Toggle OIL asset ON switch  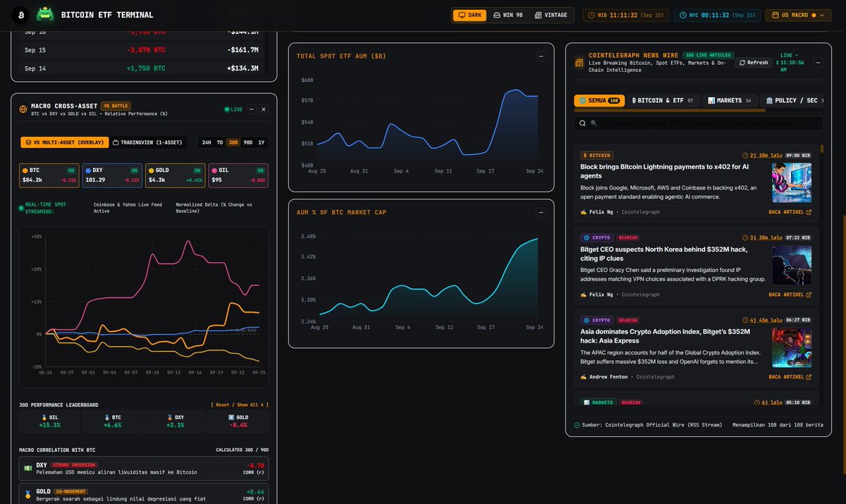click(x=260, y=170)
